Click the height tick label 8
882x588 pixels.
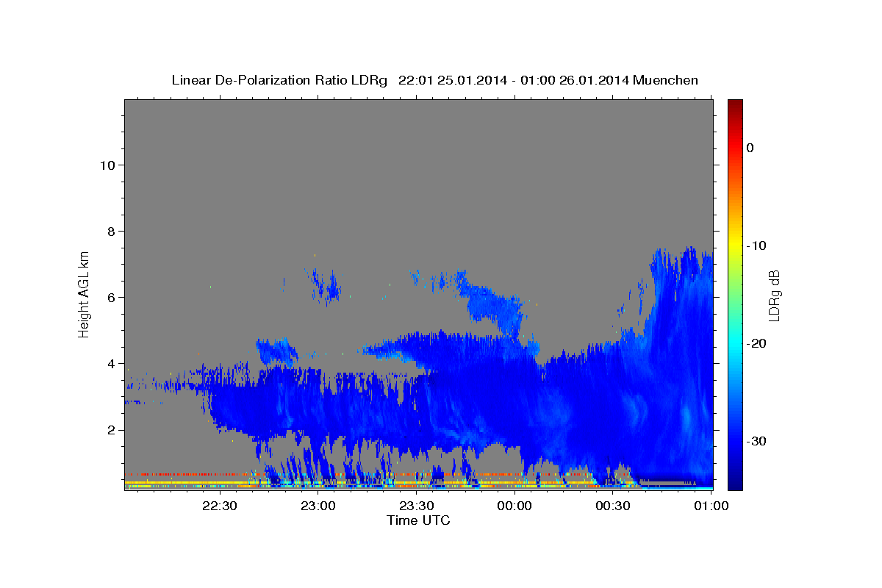tap(111, 231)
